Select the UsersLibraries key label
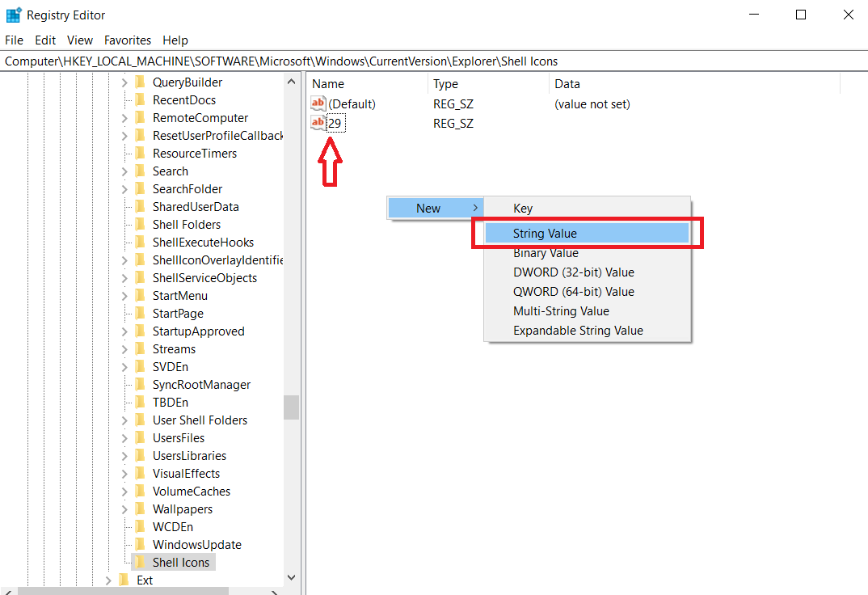 (189, 455)
